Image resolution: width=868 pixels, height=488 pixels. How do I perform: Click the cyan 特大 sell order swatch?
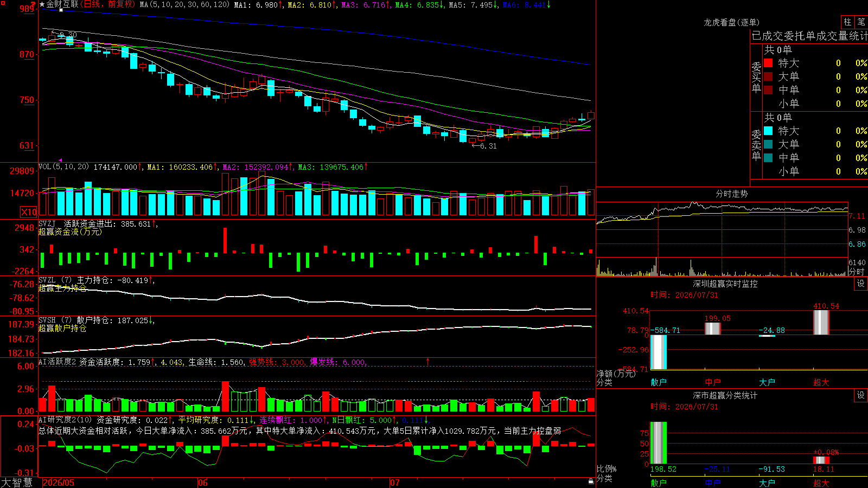click(768, 131)
